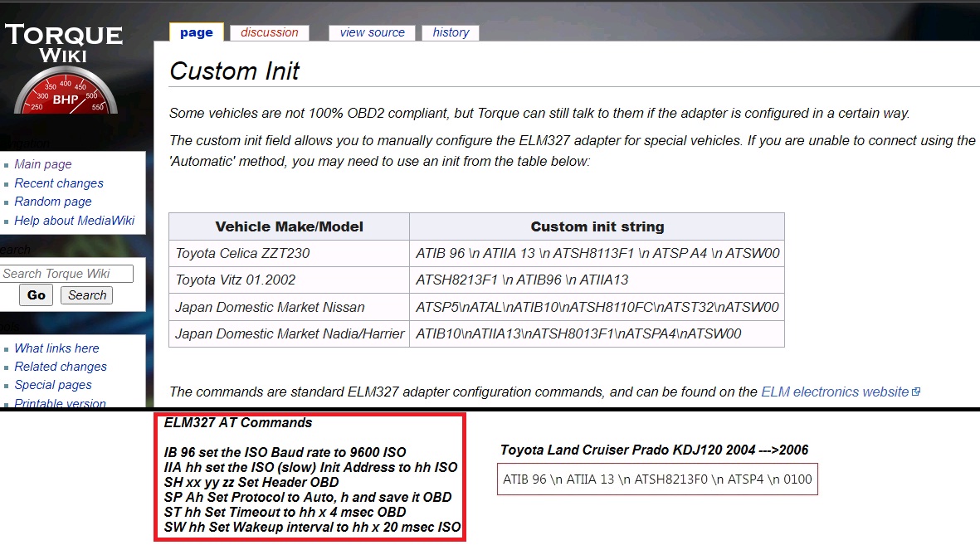The height and width of the screenshot is (545, 980).
Task: Click the SP Ah Set Protocol line
Action: coord(308,498)
